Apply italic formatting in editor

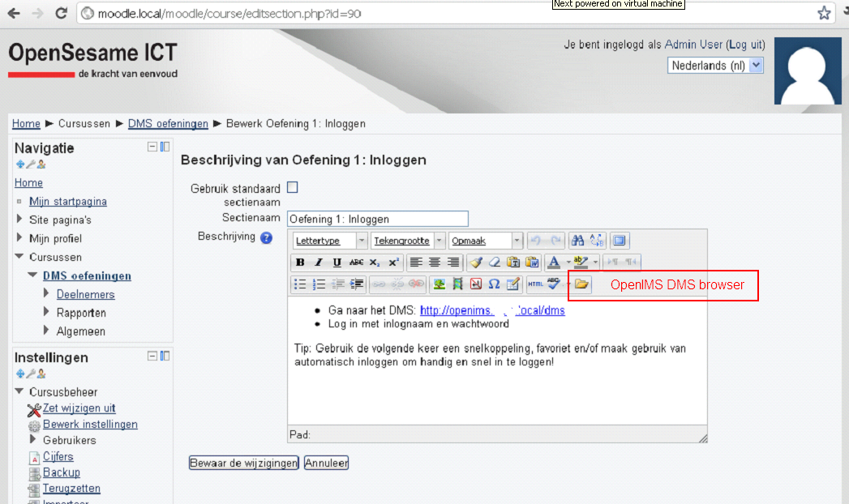click(x=319, y=263)
